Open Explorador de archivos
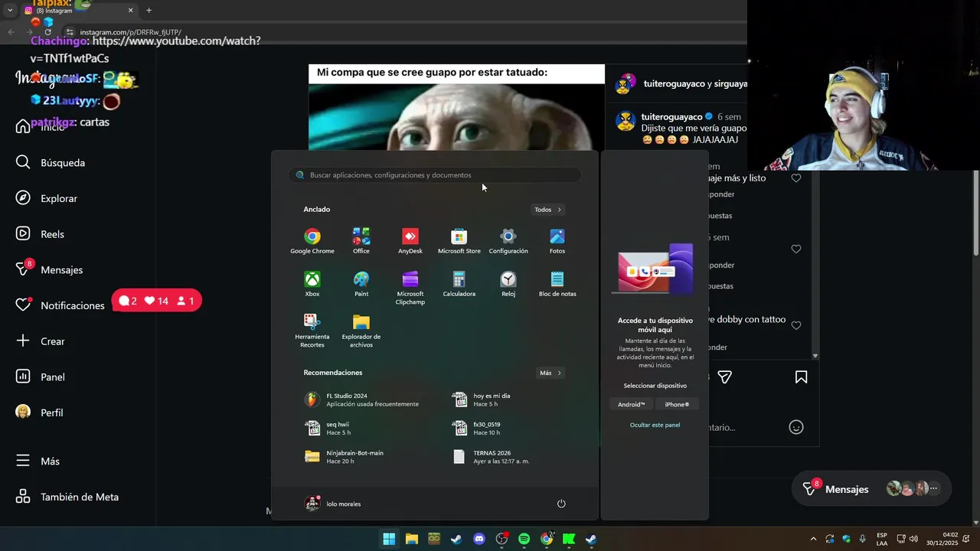Screen dimensions: 980x551 361,331
